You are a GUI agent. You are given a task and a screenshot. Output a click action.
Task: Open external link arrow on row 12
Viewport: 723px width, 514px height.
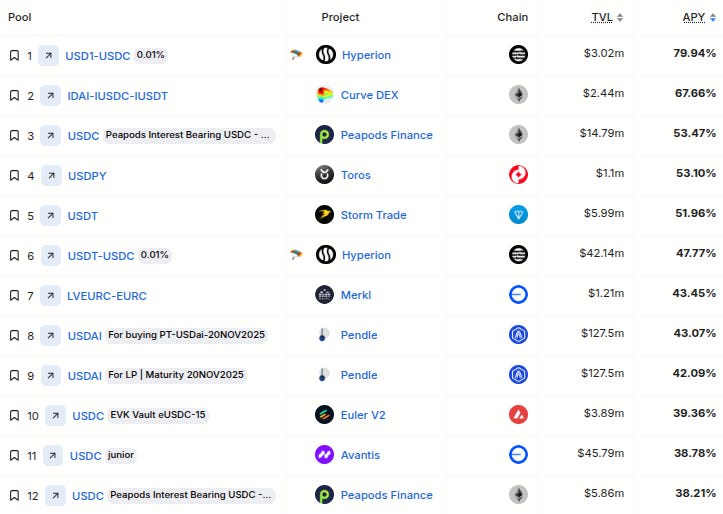pos(55,496)
